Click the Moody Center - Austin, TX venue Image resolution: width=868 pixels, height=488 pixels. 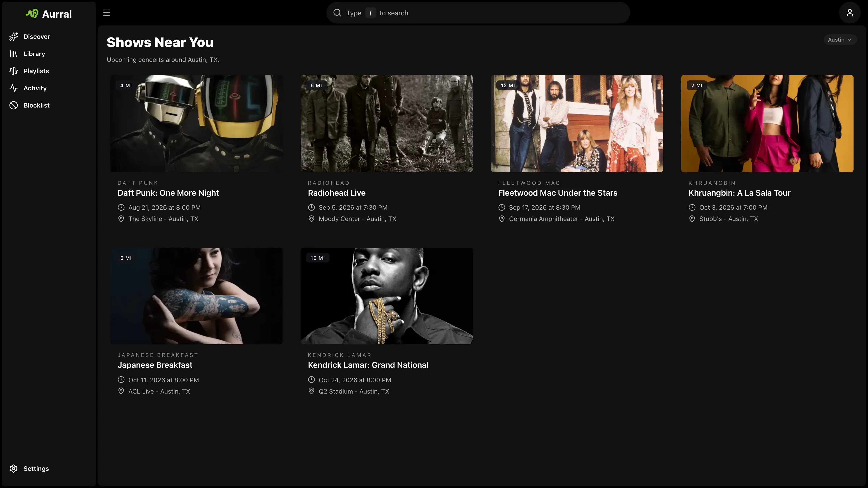tap(358, 219)
